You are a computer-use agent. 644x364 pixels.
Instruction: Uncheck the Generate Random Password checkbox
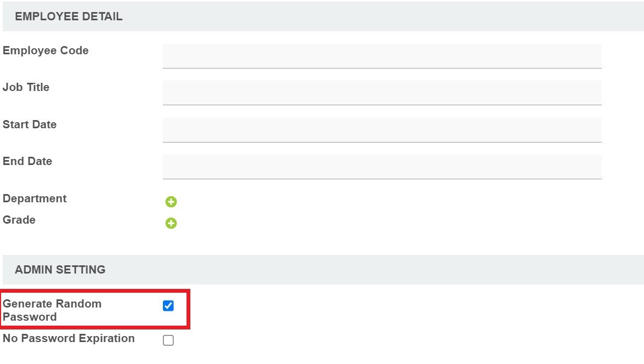168,306
